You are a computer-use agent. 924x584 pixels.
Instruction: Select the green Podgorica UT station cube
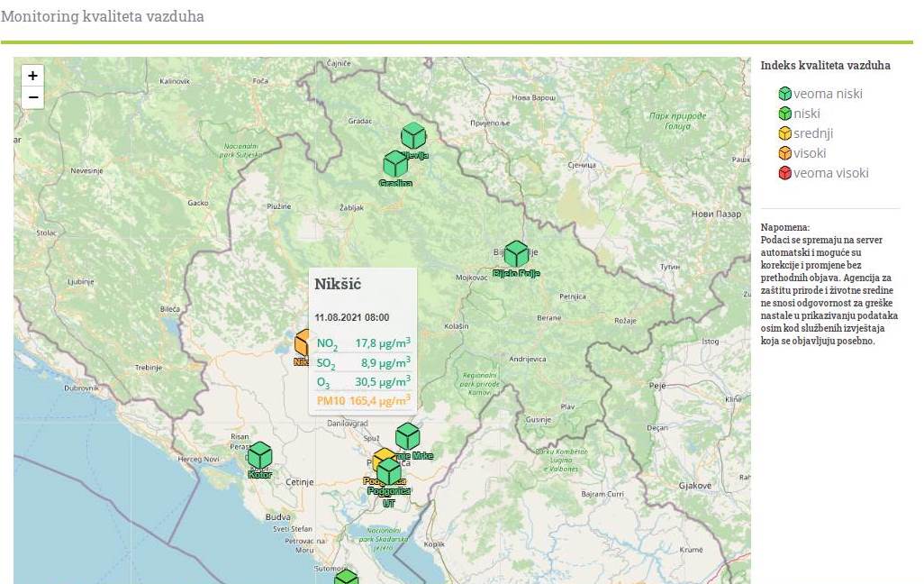click(389, 472)
